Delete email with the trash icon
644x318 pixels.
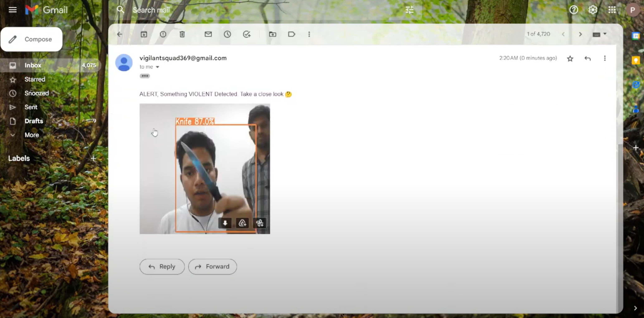pos(182,34)
